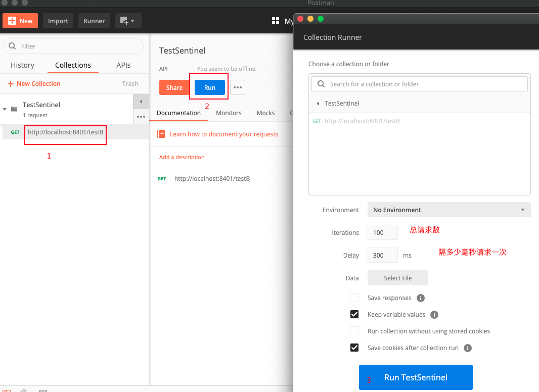Click the TestSentinel heading in detail pane
The height and width of the screenshot is (392, 539).
point(182,51)
